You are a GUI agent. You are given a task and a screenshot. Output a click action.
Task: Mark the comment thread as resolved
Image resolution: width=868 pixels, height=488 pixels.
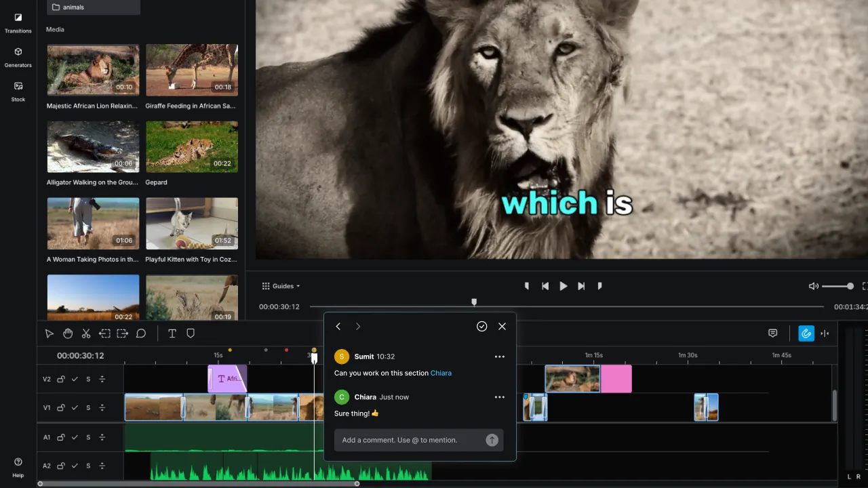481,326
